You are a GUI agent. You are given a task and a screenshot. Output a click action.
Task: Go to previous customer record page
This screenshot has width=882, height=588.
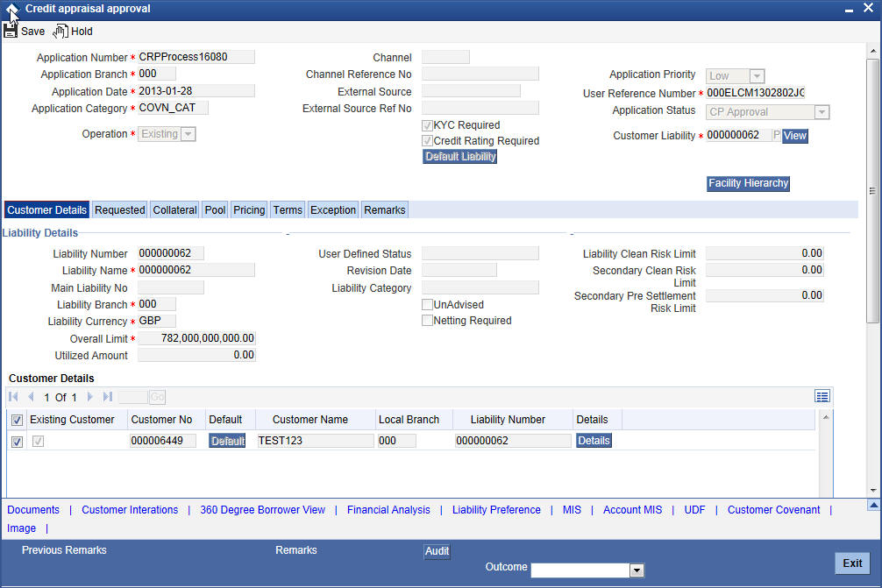[x=31, y=397]
